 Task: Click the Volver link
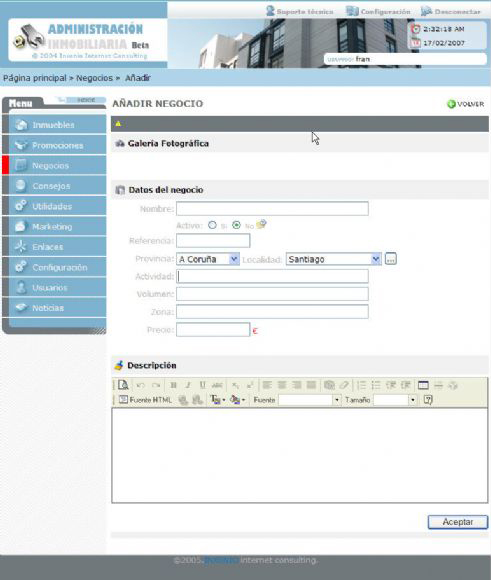[465, 104]
